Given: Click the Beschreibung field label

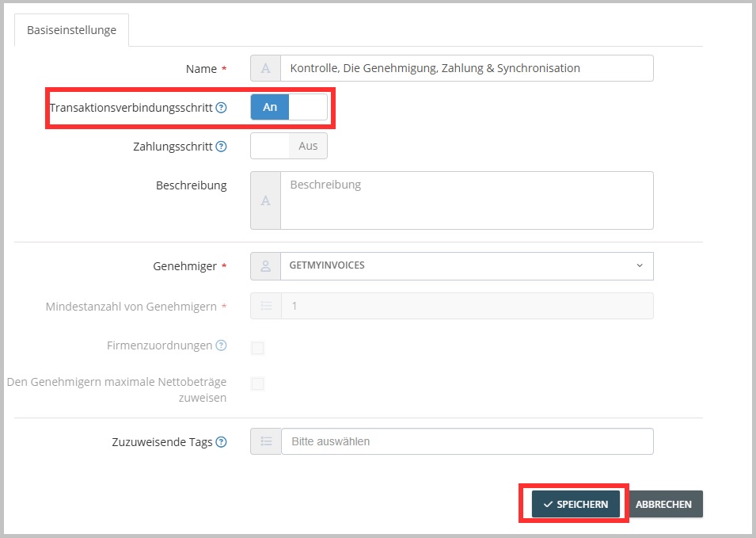Looking at the screenshot, I should click(x=191, y=185).
